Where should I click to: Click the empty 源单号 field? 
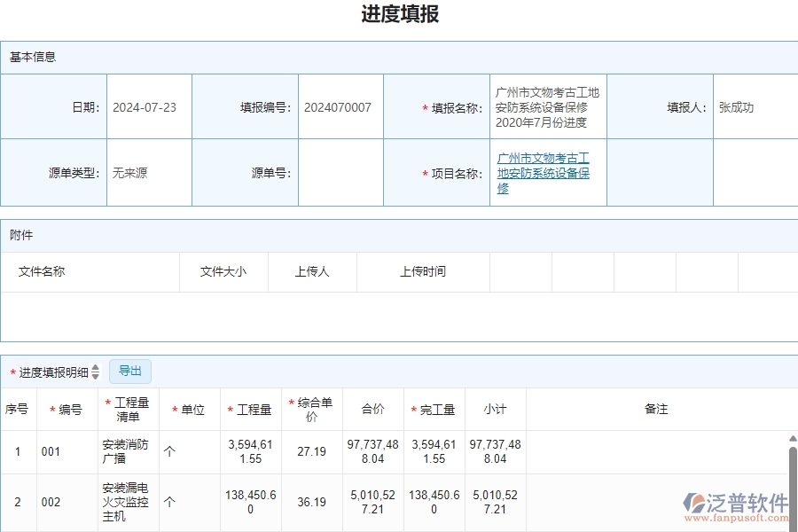[x=341, y=172]
